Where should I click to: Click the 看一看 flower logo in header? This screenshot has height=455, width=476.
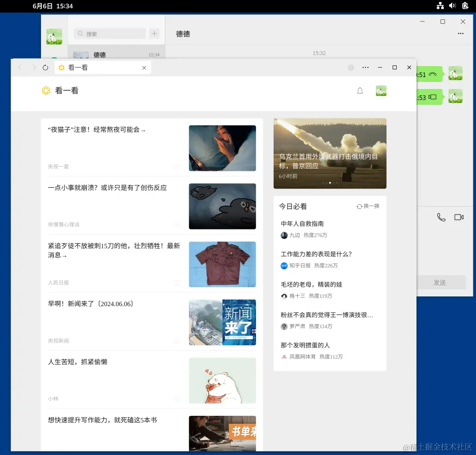coord(46,90)
